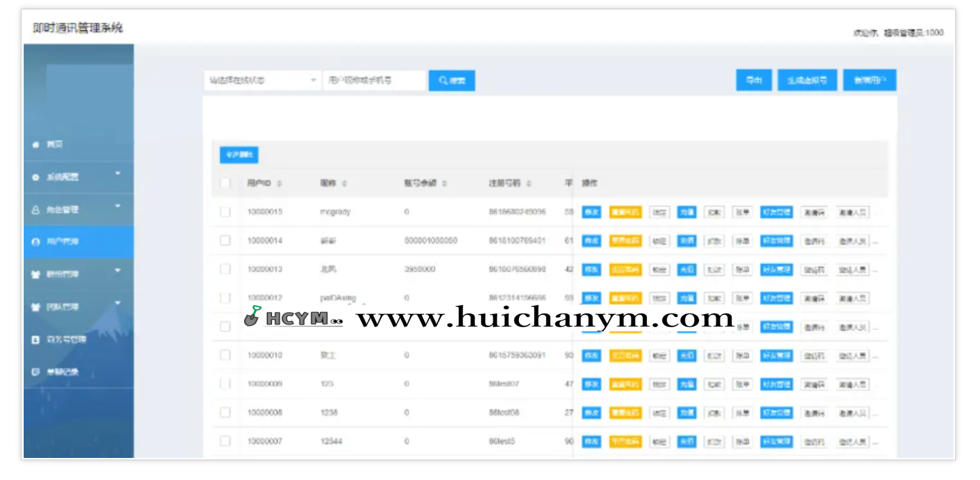The height and width of the screenshot is (480, 980).
Task: Click the bottom sidebar item's record icon
Action: click(x=36, y=372)
